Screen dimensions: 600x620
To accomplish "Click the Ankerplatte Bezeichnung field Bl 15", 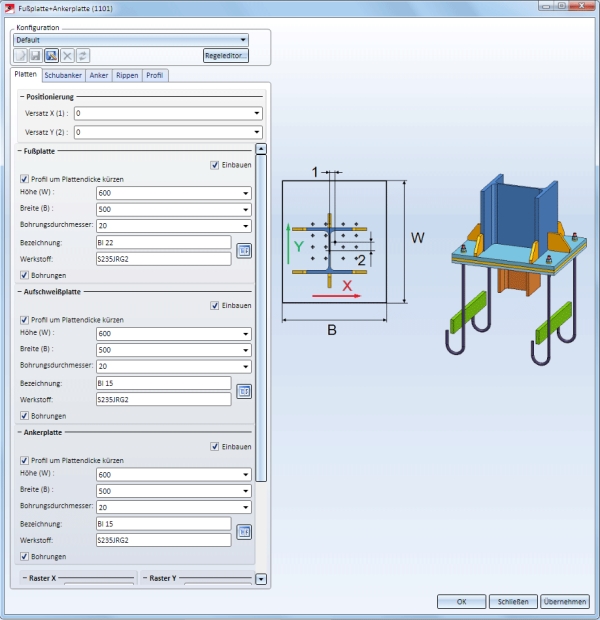I will click(x=164, y=524).
